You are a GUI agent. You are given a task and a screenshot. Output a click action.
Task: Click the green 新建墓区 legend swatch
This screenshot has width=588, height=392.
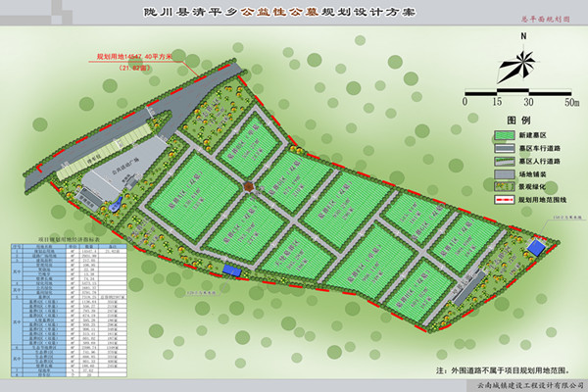pos(505,135)
